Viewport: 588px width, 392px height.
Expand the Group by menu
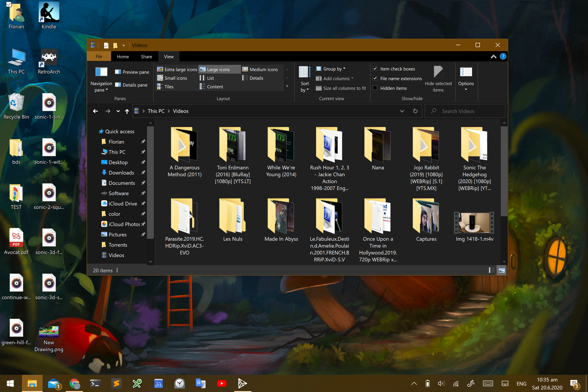[331, 69]
